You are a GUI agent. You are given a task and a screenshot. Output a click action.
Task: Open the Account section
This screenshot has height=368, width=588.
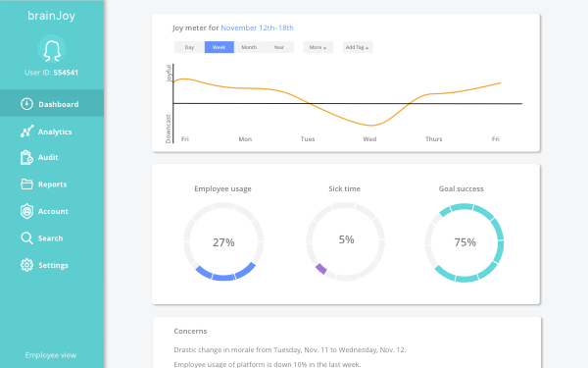point(52,211)
